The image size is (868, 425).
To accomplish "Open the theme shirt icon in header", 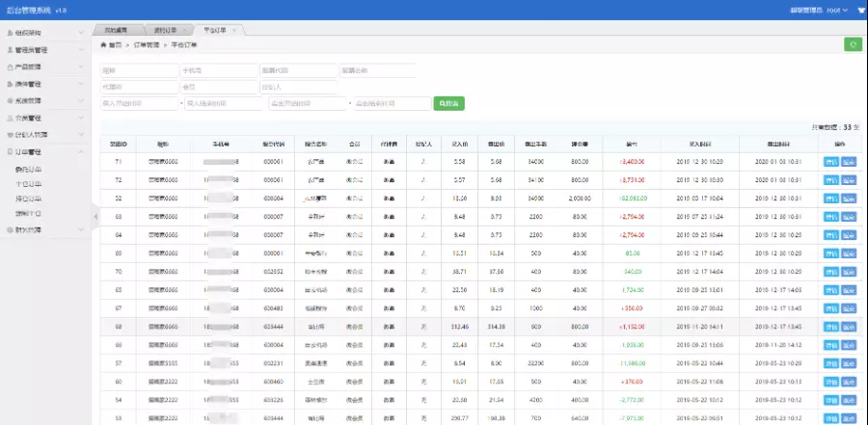I will (860, 11).
